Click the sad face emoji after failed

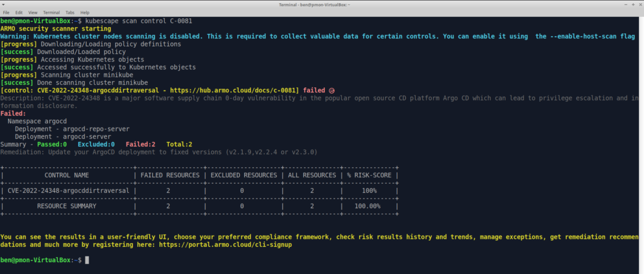click(x=331, y=90)
